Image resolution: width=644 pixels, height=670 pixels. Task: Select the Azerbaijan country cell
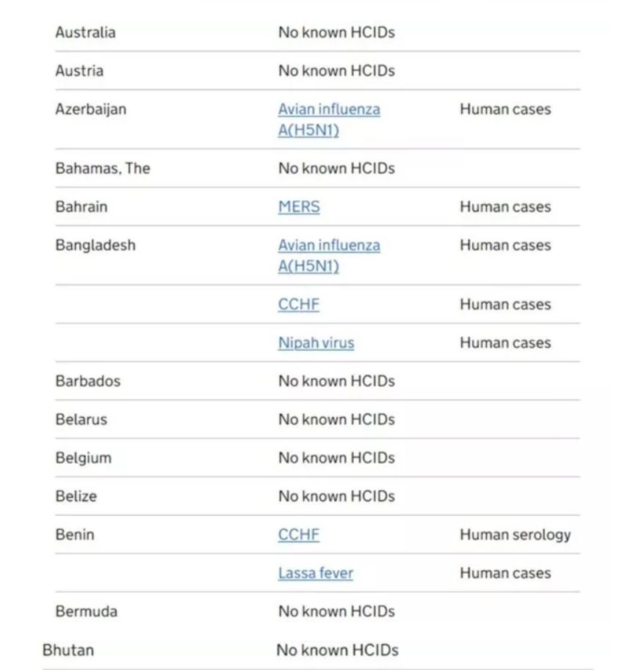[x=90, y=109]
